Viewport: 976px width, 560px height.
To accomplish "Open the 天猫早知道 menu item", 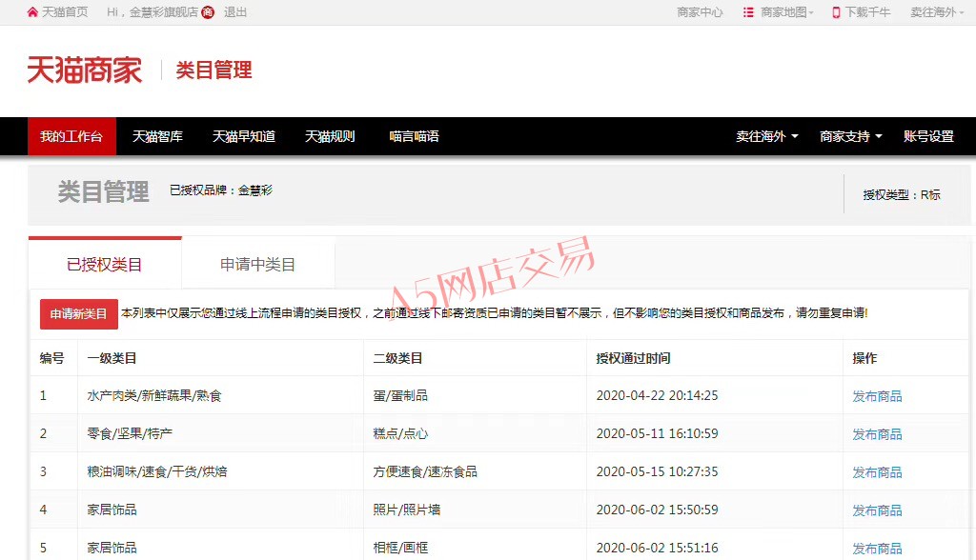I will [x=244, y=136].
